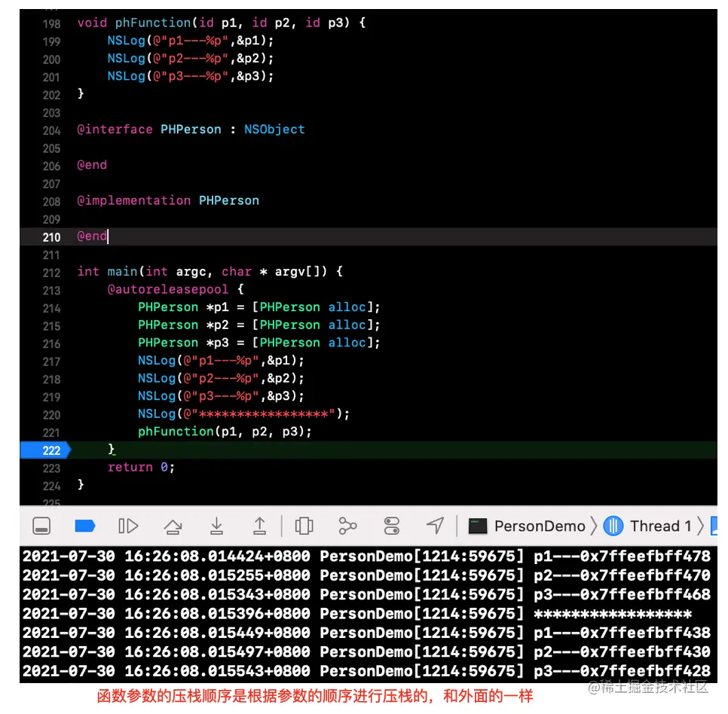Continue program execution button
The height and width of the screenshot is (714, 728).
128,526
